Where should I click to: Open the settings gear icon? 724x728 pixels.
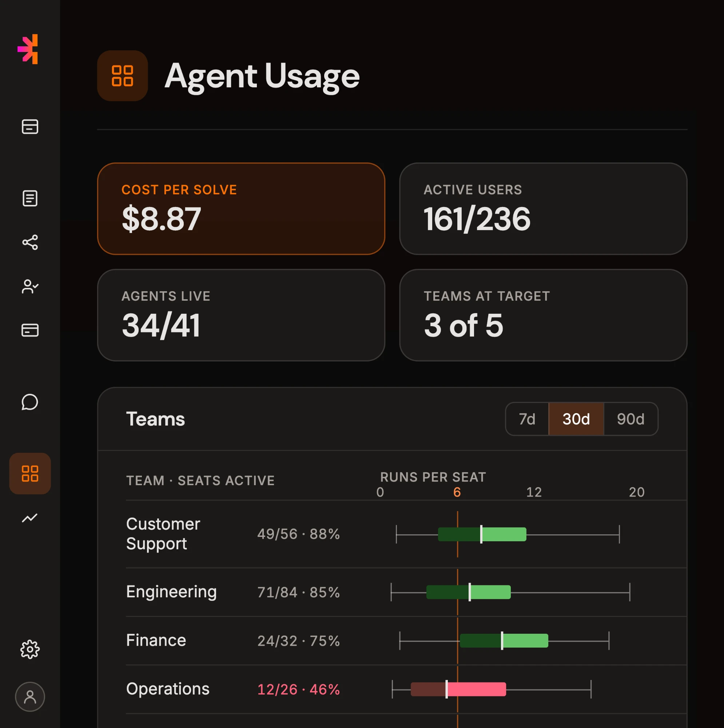30,649
